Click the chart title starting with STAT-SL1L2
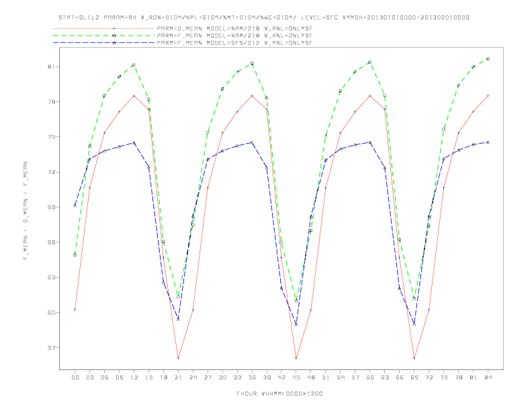 (263, 17)
